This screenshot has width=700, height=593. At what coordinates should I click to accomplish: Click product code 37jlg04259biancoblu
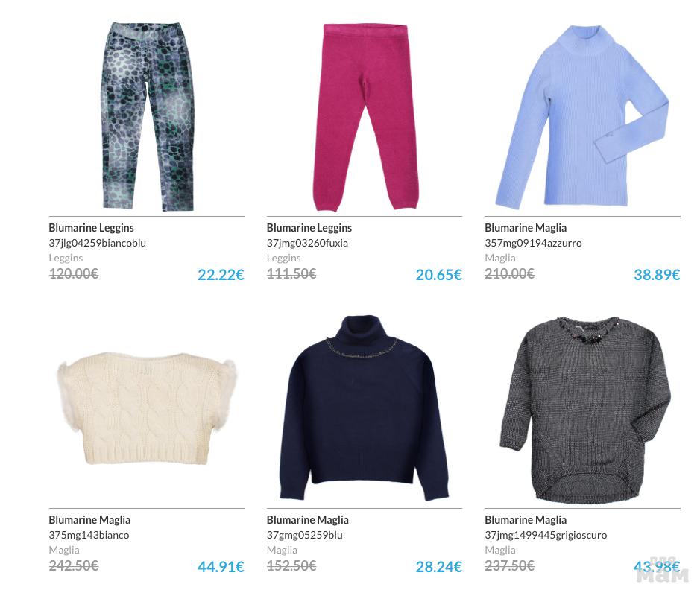click(98, 243)
